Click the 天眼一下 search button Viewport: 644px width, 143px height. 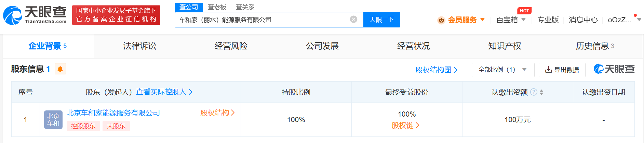click(x=381, y=20)
